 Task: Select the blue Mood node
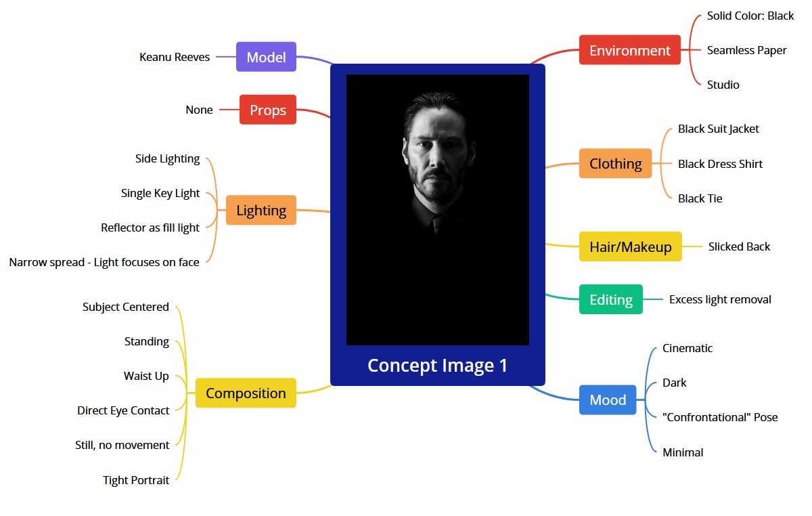pos(608,400)
